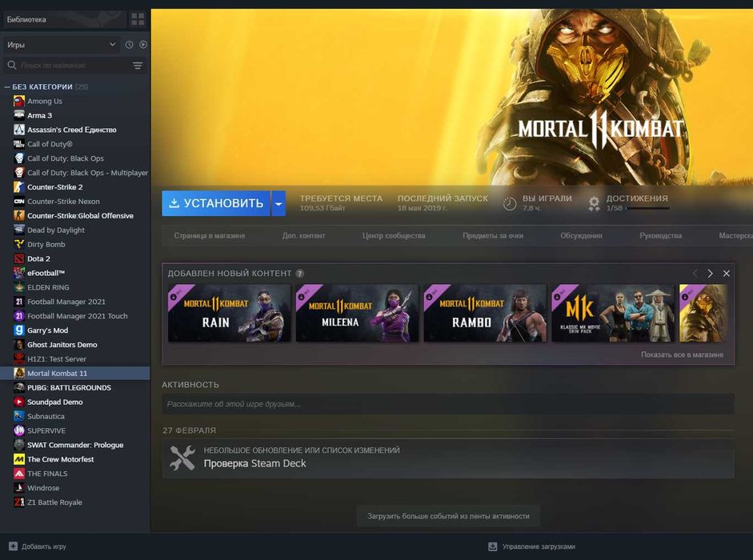Open Обсуждения tab
Image resolution: width=753 pixels, height=560 pixels.
pos(581,236)
